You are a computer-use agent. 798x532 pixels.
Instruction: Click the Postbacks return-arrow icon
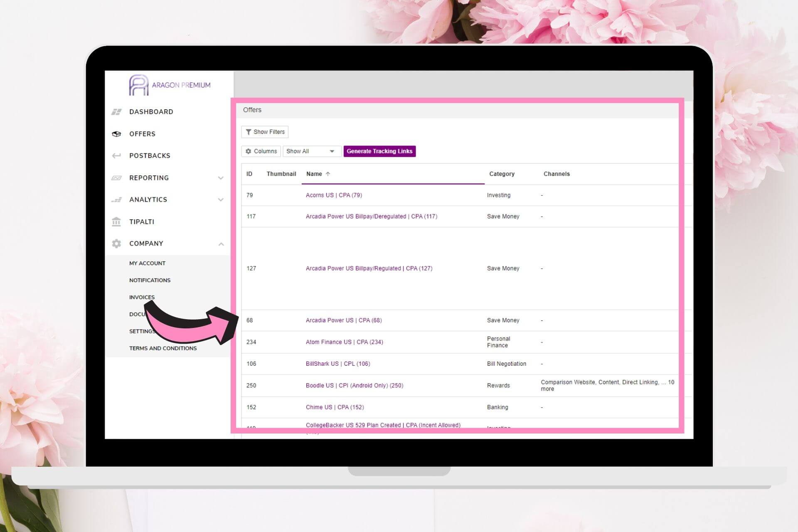pos(116,156)
